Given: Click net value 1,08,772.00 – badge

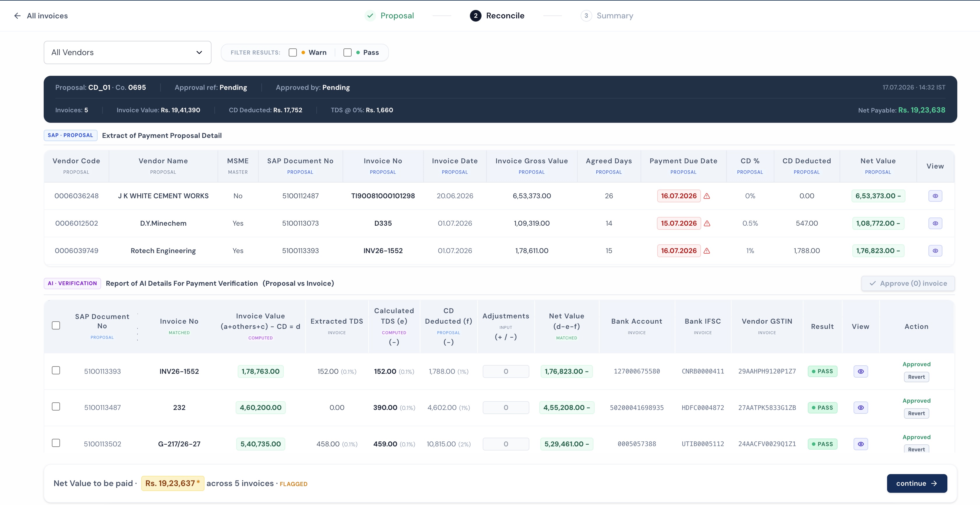Looking at the screenshot, I should [878, 223].
